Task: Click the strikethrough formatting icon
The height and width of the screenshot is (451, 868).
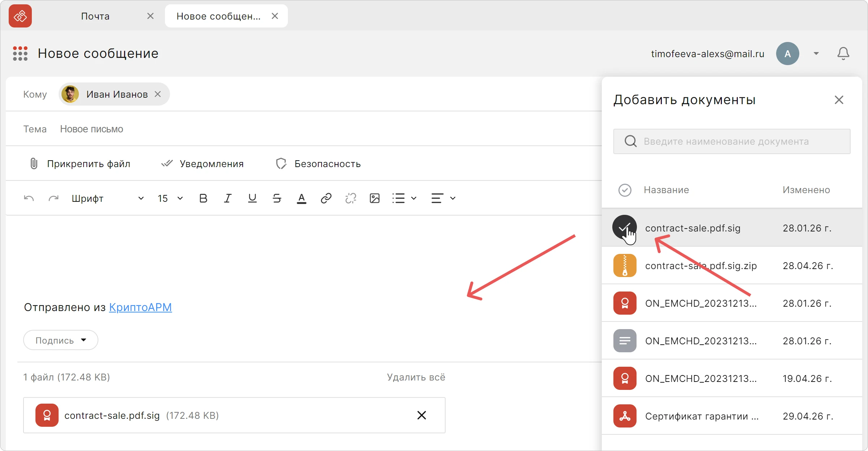Action: (x=277, y=198)
